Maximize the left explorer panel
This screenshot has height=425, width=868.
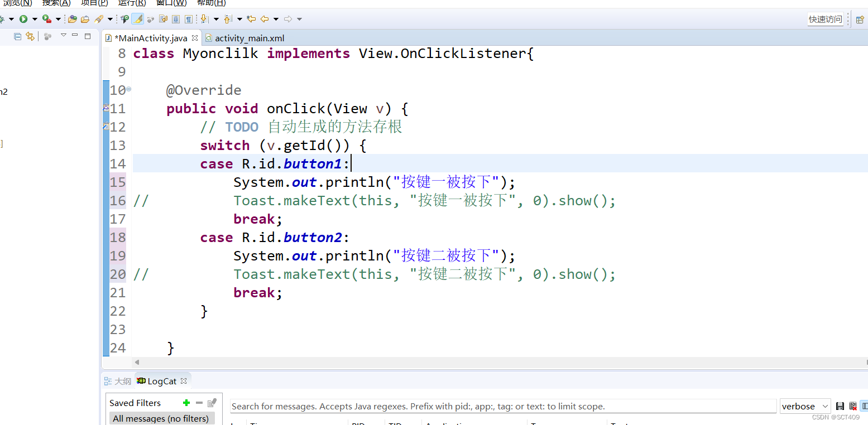pyautogui.click(x=88, y=36)
